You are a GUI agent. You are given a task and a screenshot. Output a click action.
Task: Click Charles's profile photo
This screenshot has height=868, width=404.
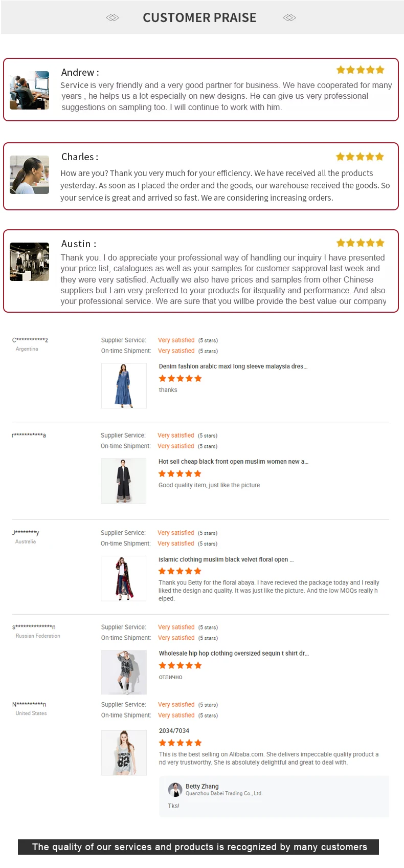(29, 175)
